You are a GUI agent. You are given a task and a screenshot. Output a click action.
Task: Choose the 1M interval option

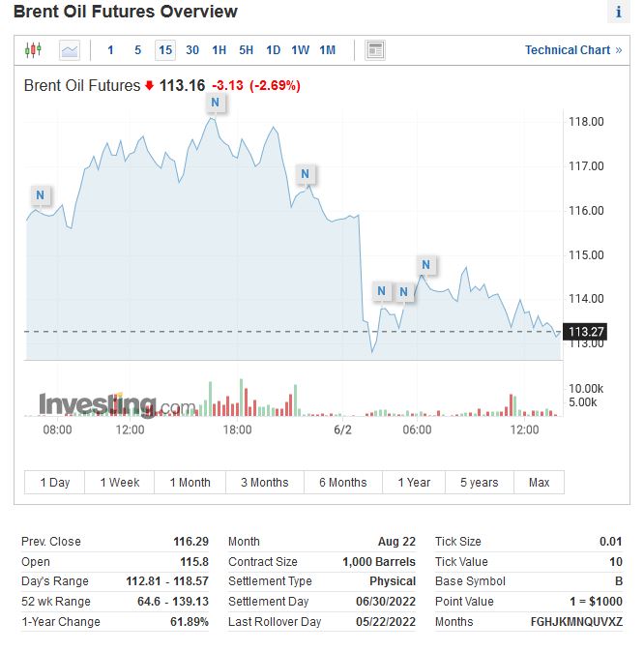(328, 50)
